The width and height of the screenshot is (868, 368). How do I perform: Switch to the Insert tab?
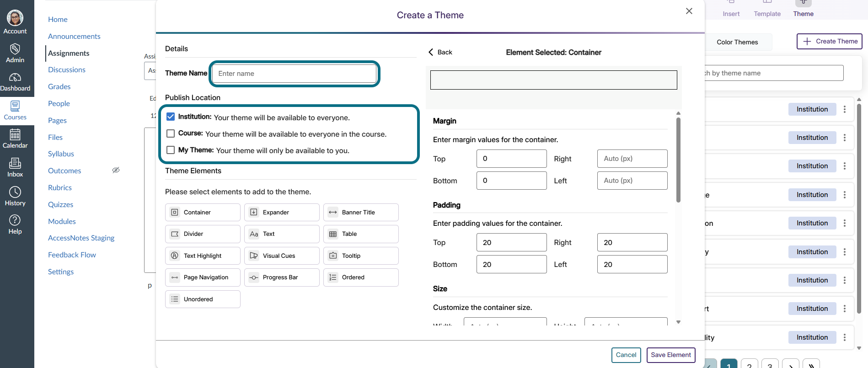click(x=731, y=9)
